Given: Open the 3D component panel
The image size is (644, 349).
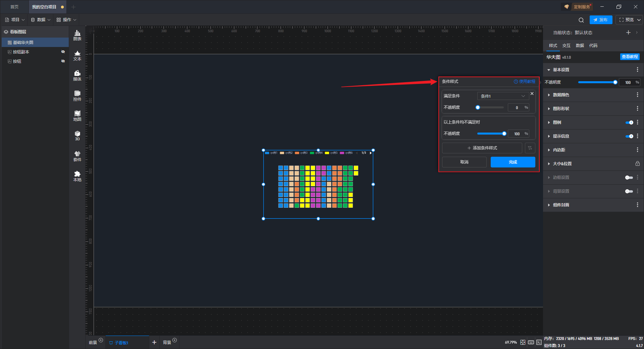Looking at the screenshot, I should (x=77, y=136).
